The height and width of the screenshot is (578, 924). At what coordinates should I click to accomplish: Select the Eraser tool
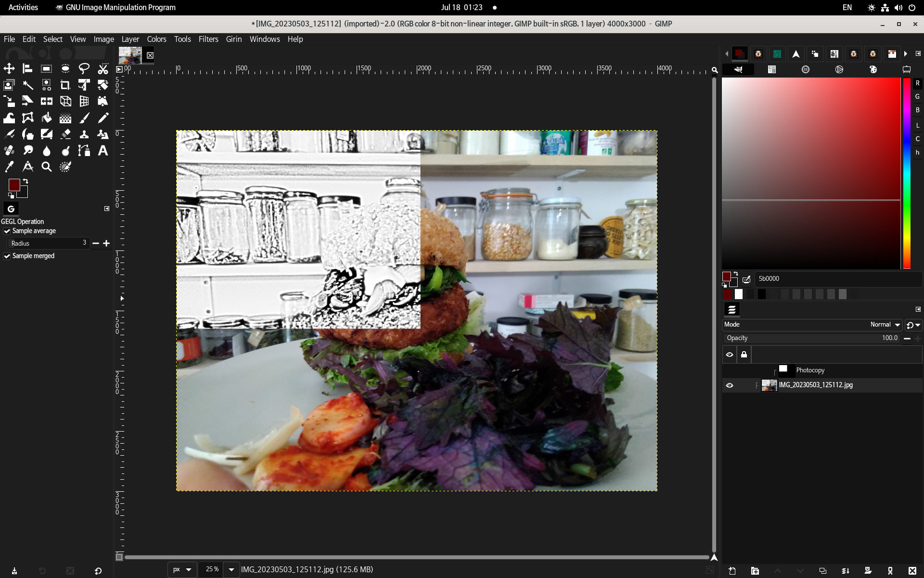[x=65, y=134]
